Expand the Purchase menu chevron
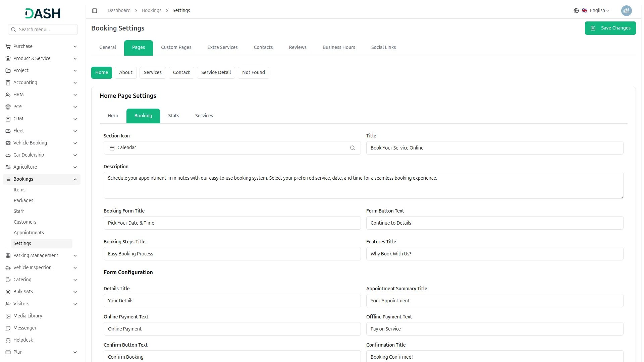The height and width of the screenshot is (362, 644). tap(75, 47)
